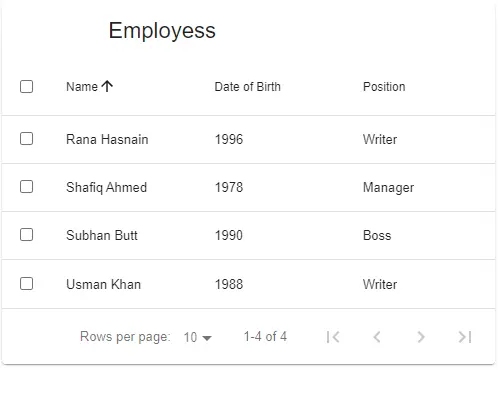This screenshot has width=498, height=396.
Task: Jump to the last page
Action: click(465, 337)
